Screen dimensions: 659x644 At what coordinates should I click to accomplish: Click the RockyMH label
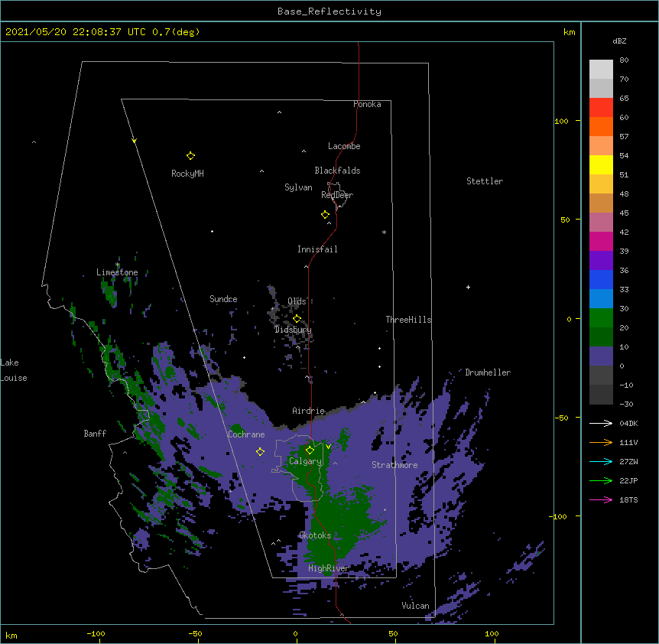(187, 174)
